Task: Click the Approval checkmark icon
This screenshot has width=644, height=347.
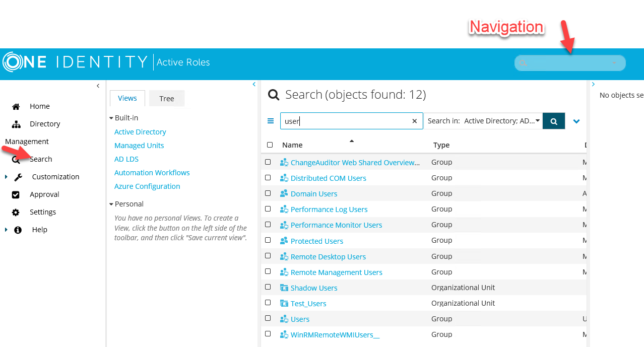Action: [16, 194]
